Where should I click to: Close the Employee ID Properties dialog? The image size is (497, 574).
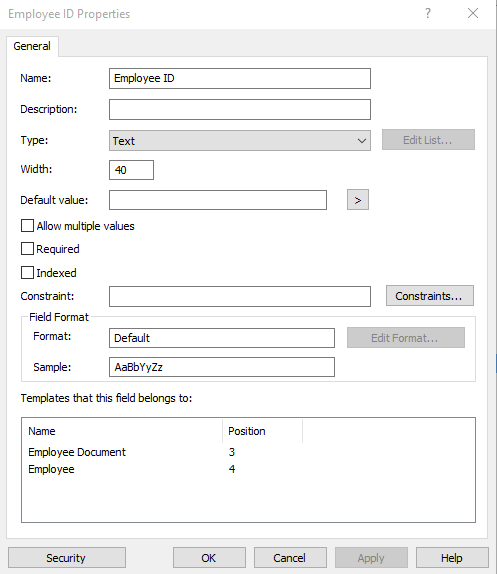pyautogui.click(x=473, y=14)
